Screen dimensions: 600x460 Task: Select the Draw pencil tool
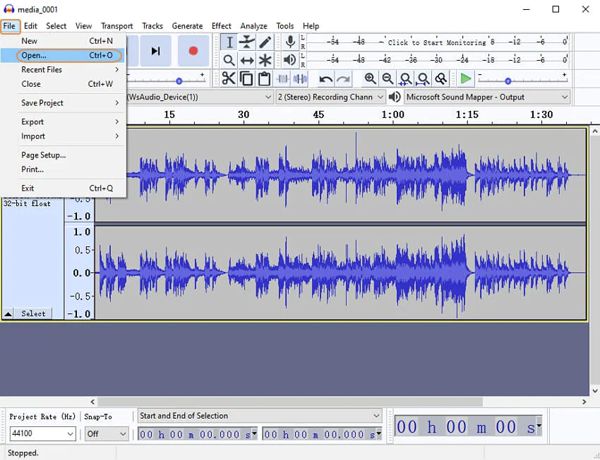[265, 42]
